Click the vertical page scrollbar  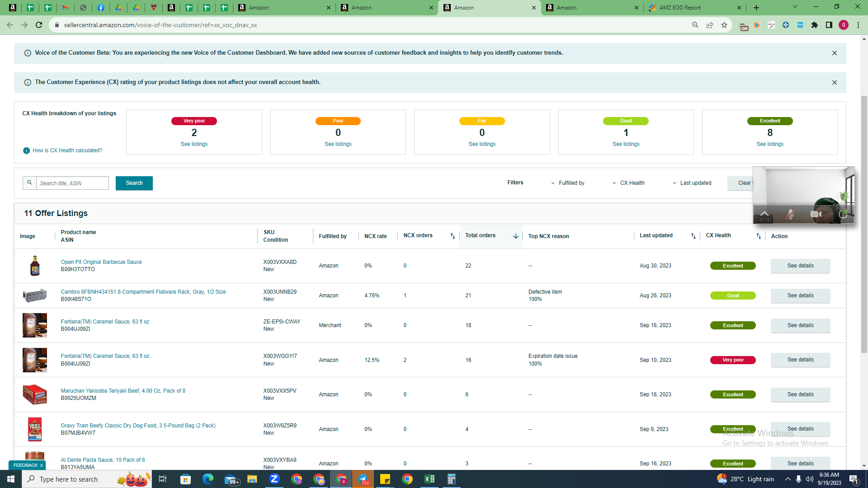point(864,224)
